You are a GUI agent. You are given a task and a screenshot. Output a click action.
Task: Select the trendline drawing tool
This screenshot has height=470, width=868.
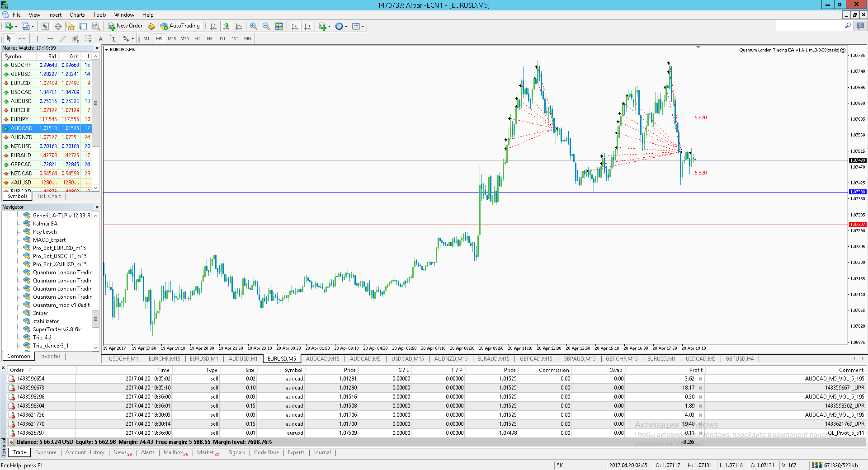(63, 38)
